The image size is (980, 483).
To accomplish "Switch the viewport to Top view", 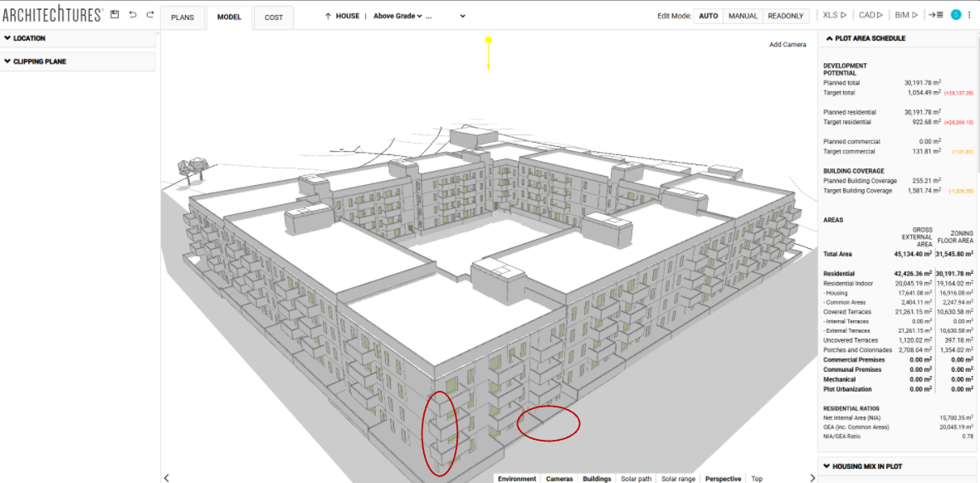I will coord(756,478).
